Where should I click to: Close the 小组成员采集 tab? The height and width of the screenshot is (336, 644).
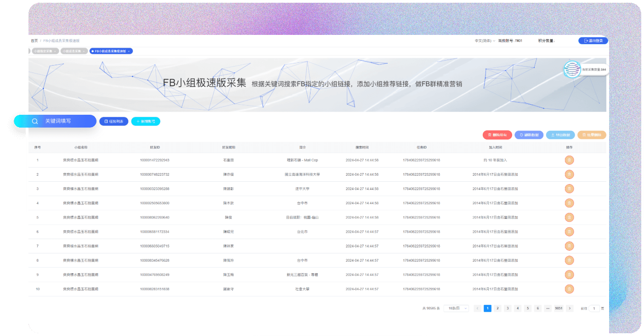click(x=84, y=51)
